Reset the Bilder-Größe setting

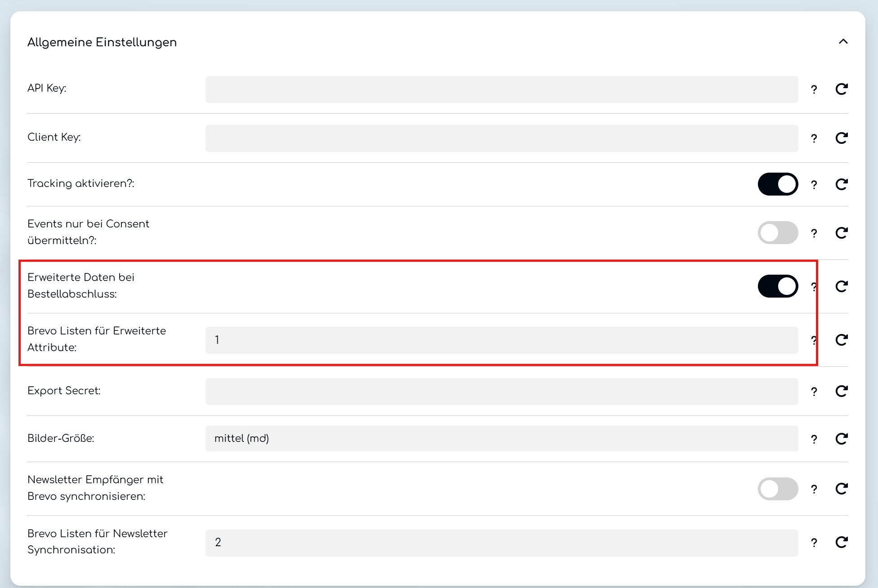click(841, 439)
